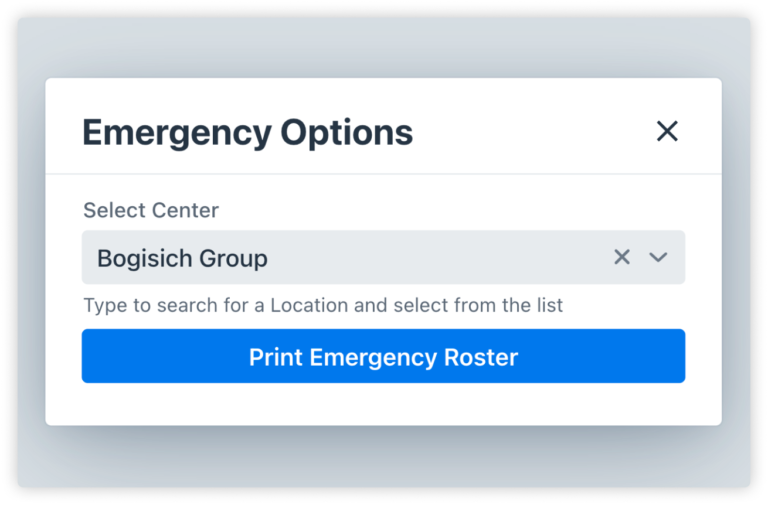This screenshot has width=768, height=505.
Task: Click the Select Center field label
Action: (151, 210)
